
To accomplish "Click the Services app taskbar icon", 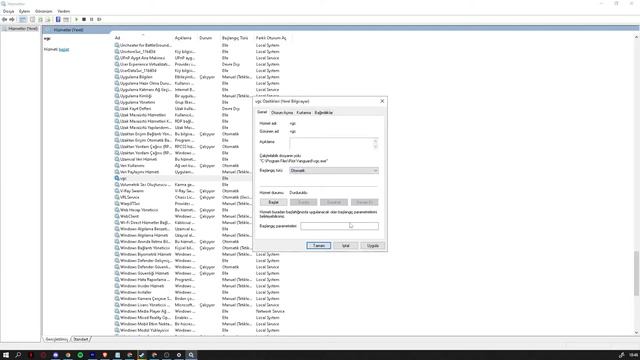I will (x=191, y=355).
